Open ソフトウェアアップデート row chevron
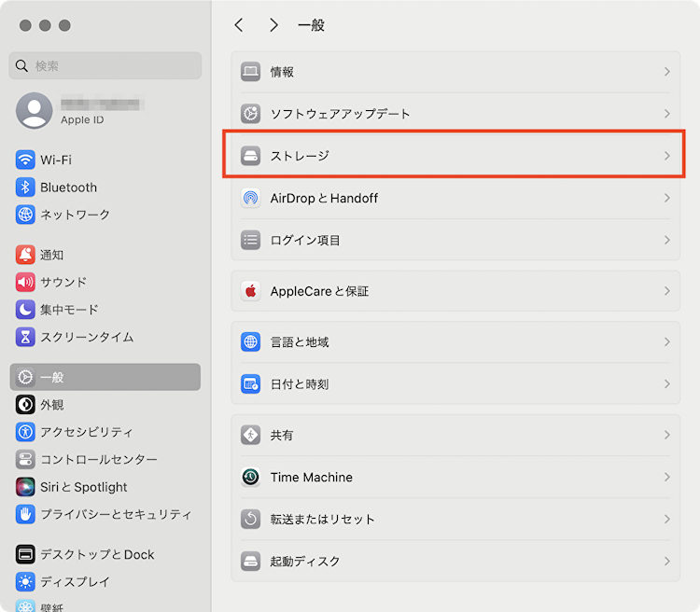This screenshot has height=612, width=700. click(x=667, y=114)
